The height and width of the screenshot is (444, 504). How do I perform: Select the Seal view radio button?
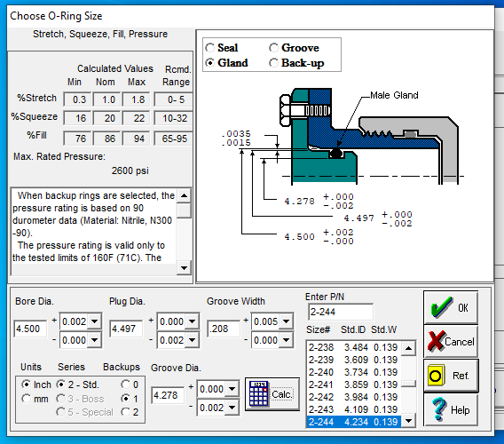(210, 48)
